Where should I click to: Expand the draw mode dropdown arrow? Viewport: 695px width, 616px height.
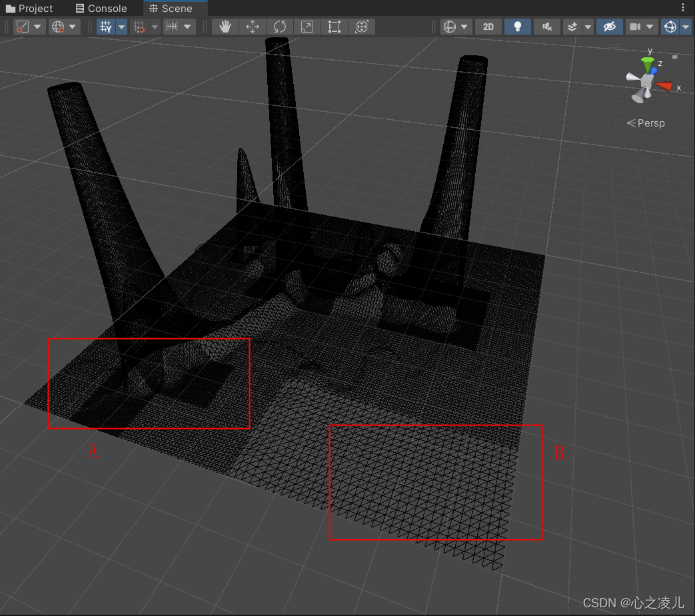pyautogui.click(x=464, y=27)
